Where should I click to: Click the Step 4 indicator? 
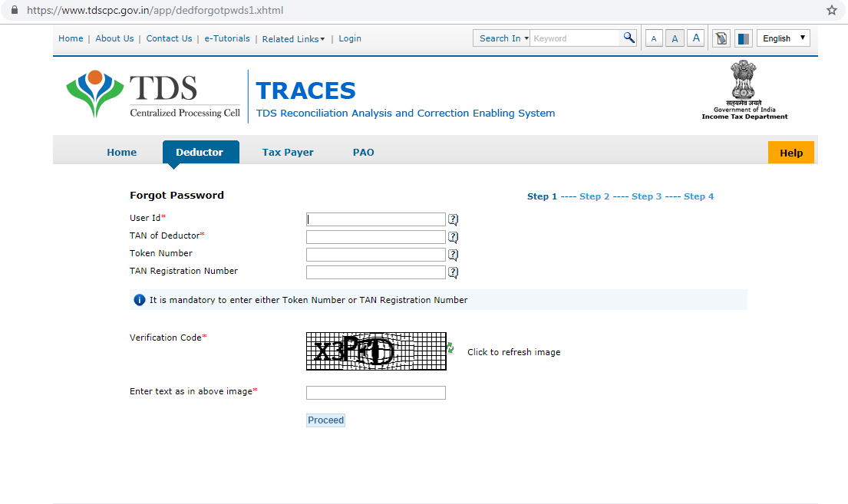click(x=698, y=196)
